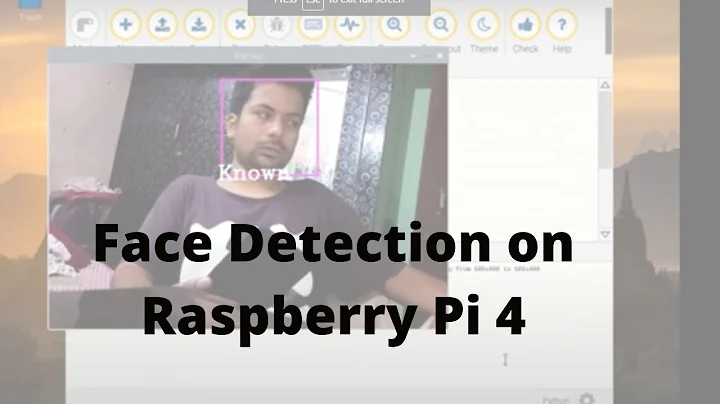Image resolution: width=720 pixels, height=404 pixels.
Task: Open the frame window's title bar menu arrow
Action: (413, 56)
